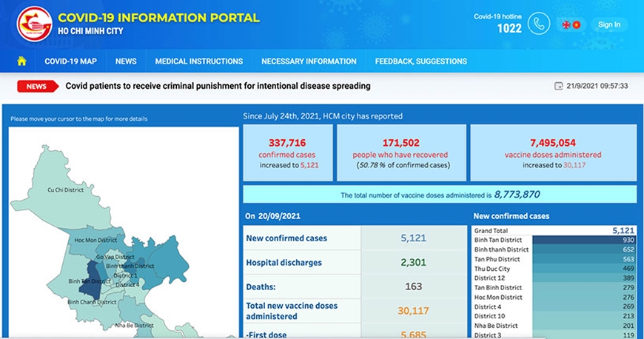Image resolution: width=644 pixels, height=339 pixels.
Task: Click the Ho Chi Minh City portal logo
Action: coord(35,24)
